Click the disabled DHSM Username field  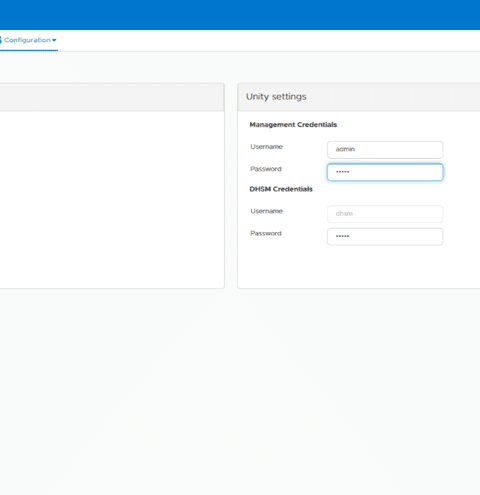click(x=385, y=214)
